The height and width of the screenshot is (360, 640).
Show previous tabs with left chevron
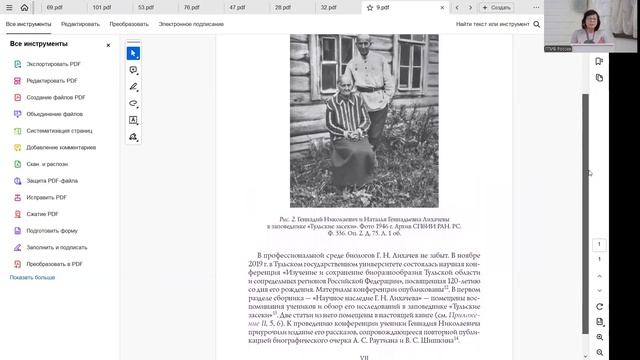457,7
